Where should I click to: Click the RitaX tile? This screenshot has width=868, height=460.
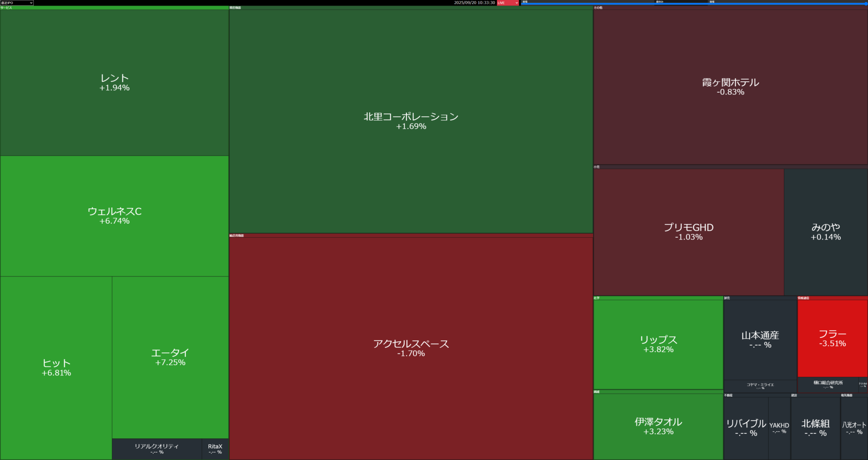(x=215, y=449)
